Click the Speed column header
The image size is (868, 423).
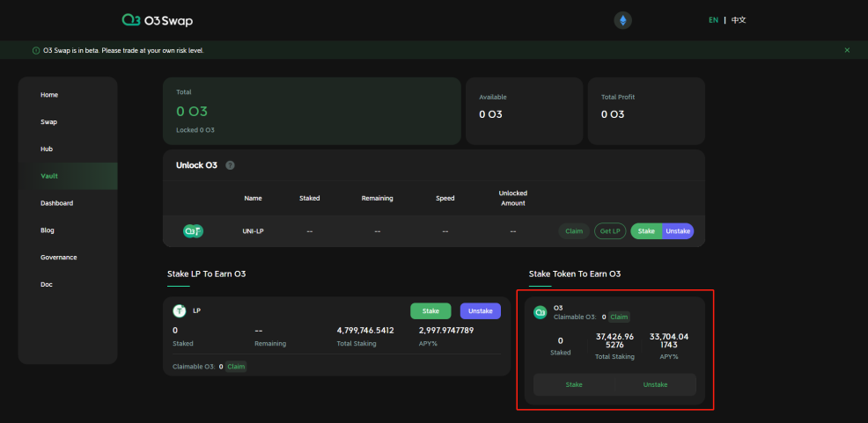(445, 198)
